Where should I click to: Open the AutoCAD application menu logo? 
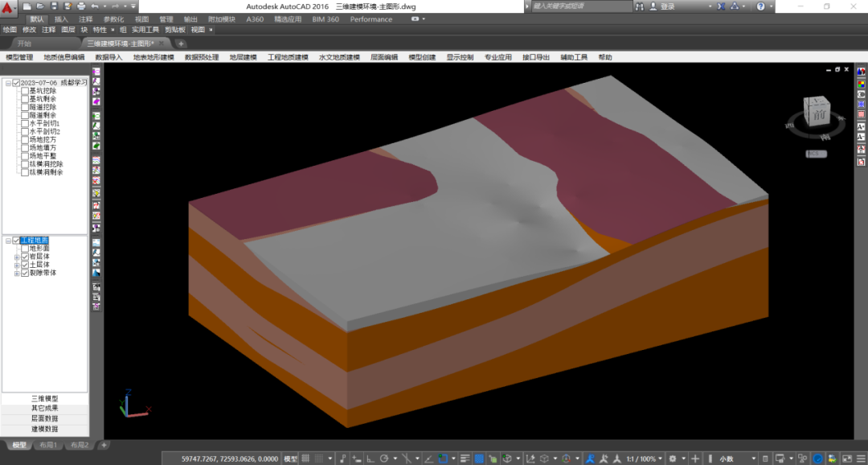click(9, 9)
